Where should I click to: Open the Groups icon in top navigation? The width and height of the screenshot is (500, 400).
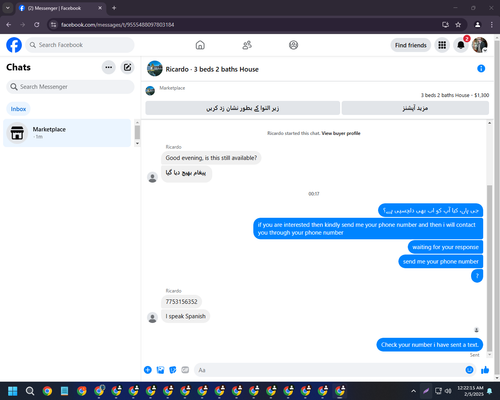click(293, 45)
